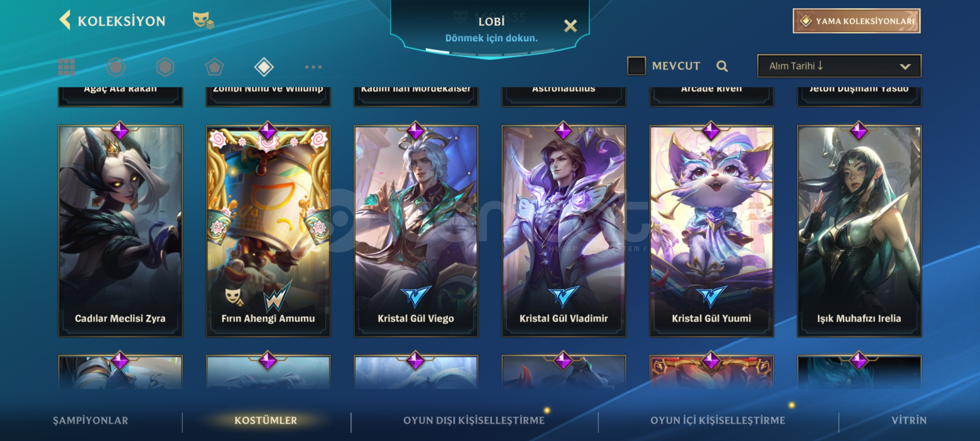Open Yama Koleksiyonları button
The width and height of the screenshot is (980, 441).
[857, 21]
